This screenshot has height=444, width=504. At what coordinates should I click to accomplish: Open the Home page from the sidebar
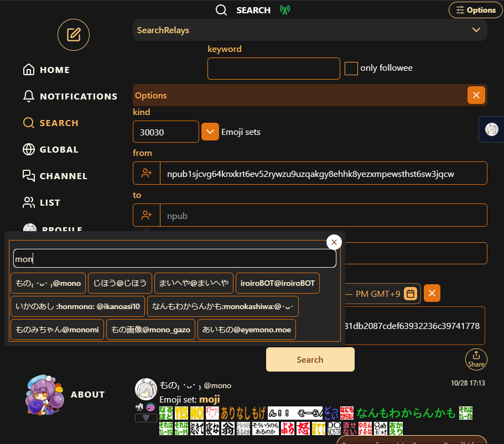click(46, 70)
